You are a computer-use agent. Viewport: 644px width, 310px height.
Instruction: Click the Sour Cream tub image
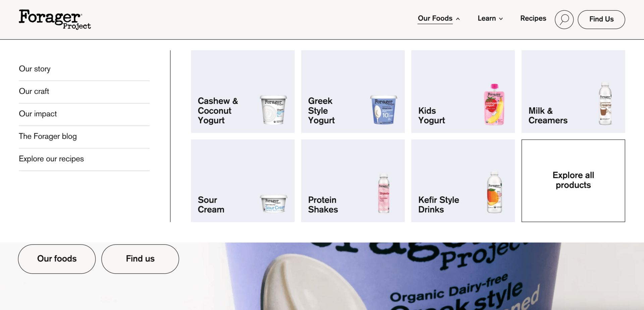pos(274,204)
